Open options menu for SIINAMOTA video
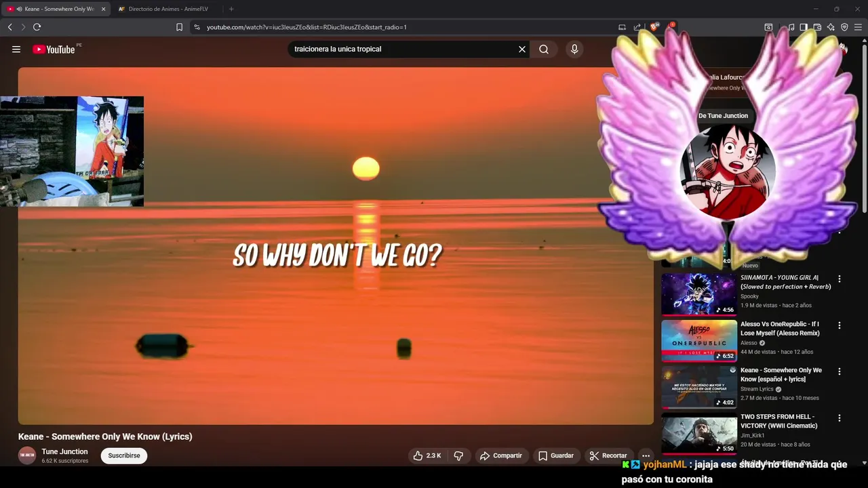868x488 pixels. (x=840, y=279)
